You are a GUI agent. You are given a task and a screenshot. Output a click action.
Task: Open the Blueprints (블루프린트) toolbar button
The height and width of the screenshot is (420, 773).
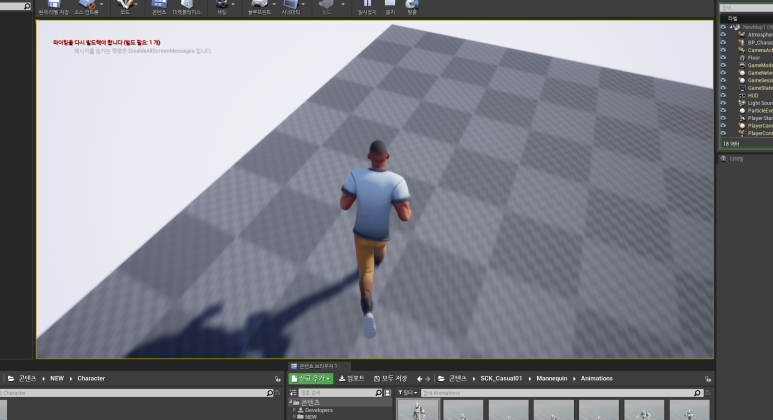259,7
